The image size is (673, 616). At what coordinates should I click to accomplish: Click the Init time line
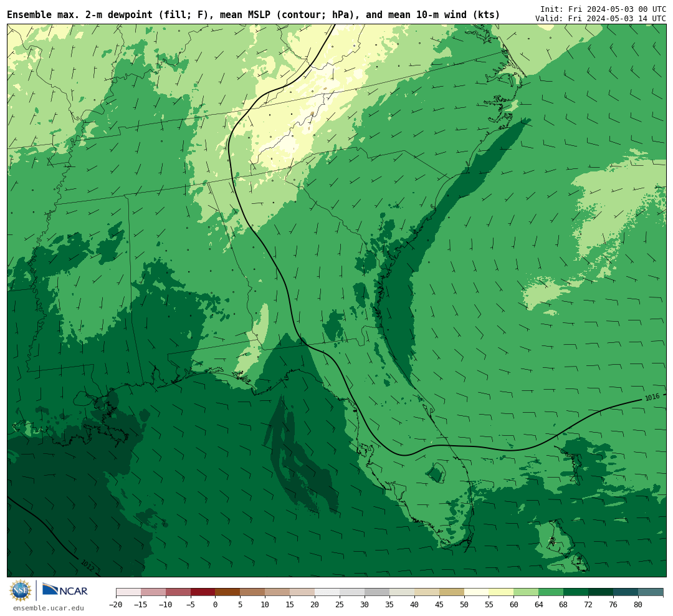(x=603, y=9)
